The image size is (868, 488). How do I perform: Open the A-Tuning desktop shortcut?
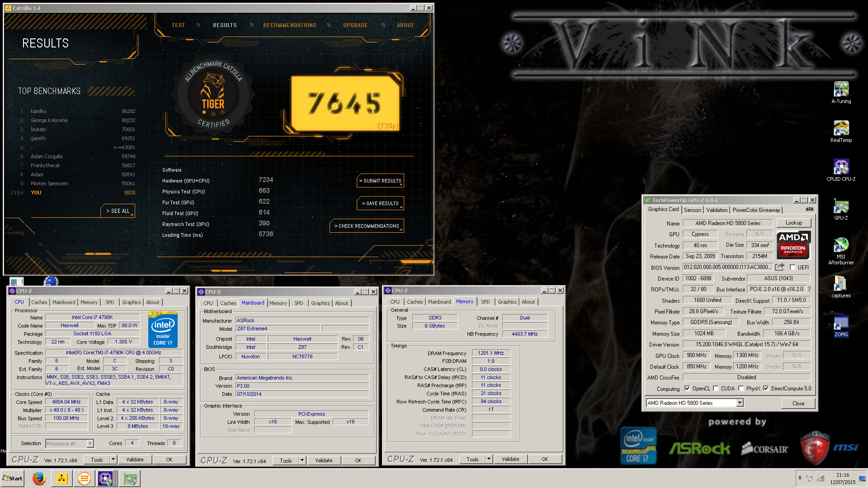[x=841, y=93]
